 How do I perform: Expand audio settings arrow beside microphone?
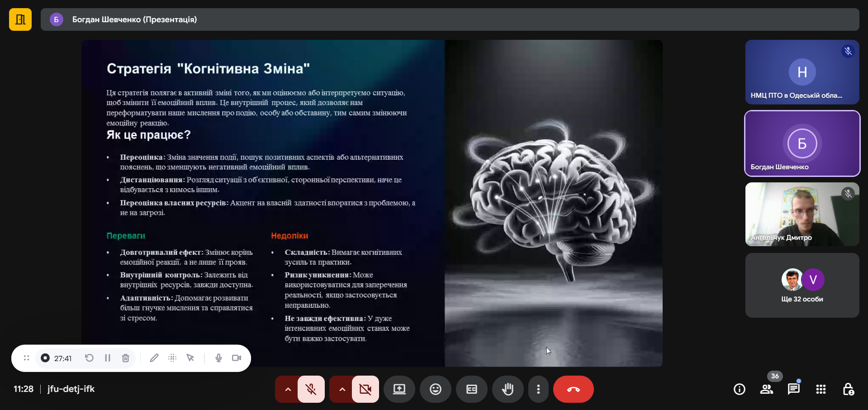click(288, 389)
